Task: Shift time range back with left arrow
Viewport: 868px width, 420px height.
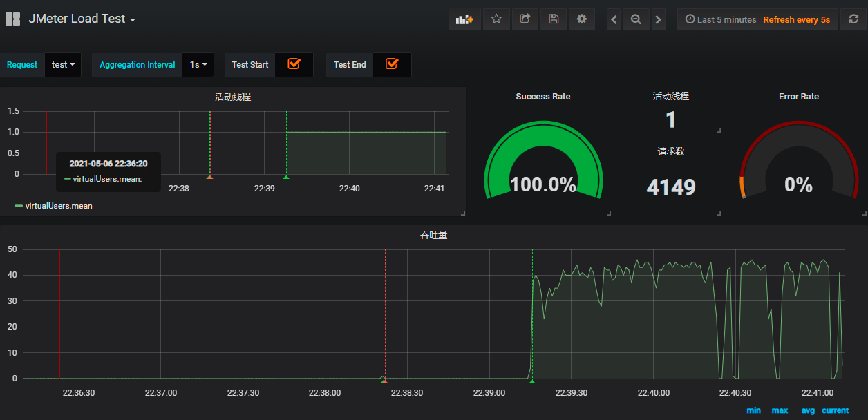Action: [x=614, y=20]
